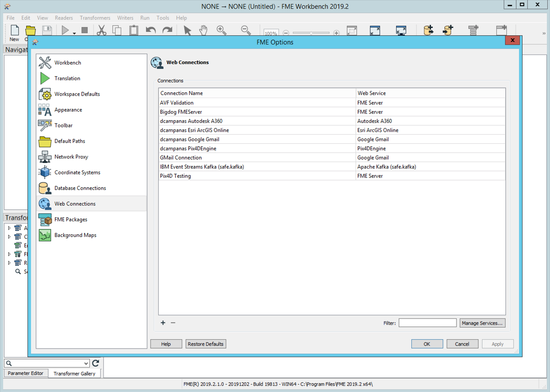Viewport: 550px width, 392px height.
Task: Click the Help button
Action: pos(166,344)
